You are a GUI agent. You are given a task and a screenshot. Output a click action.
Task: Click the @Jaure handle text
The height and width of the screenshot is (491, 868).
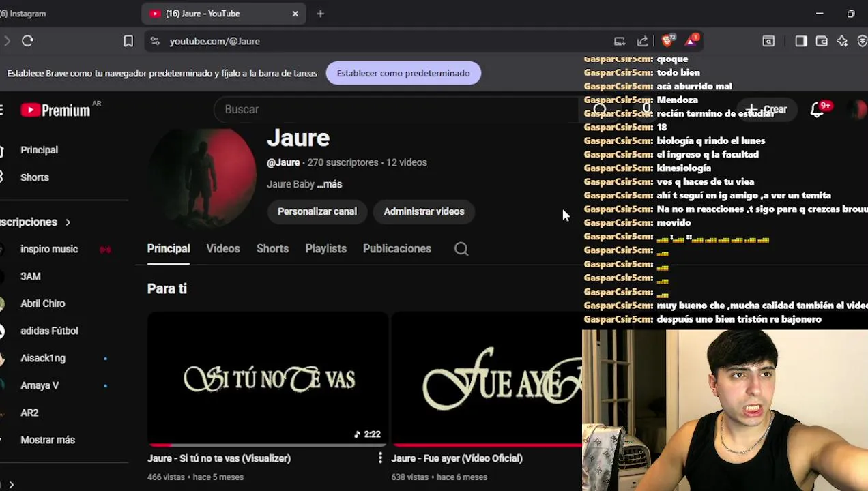point(283,162)
